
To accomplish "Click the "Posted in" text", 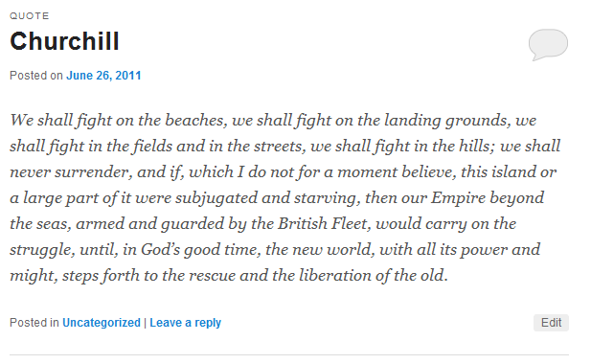I will [34, 323].
